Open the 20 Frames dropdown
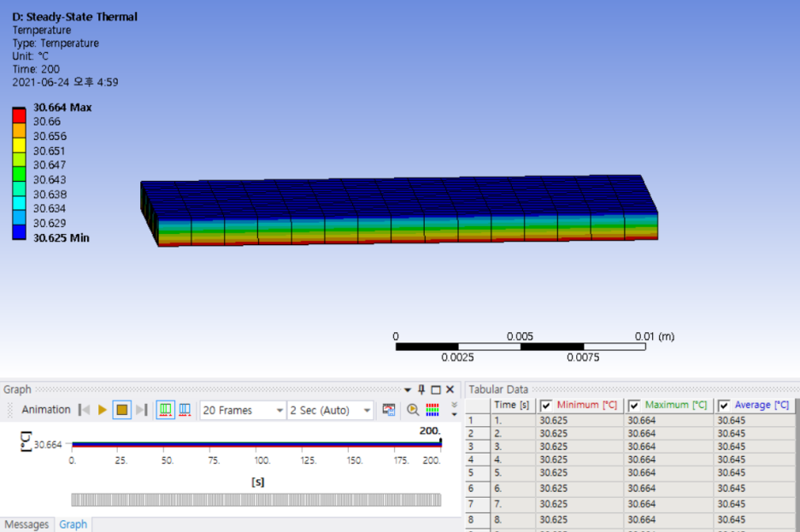The width and height of the screenshot is (800, 532). tap(243, 410)
